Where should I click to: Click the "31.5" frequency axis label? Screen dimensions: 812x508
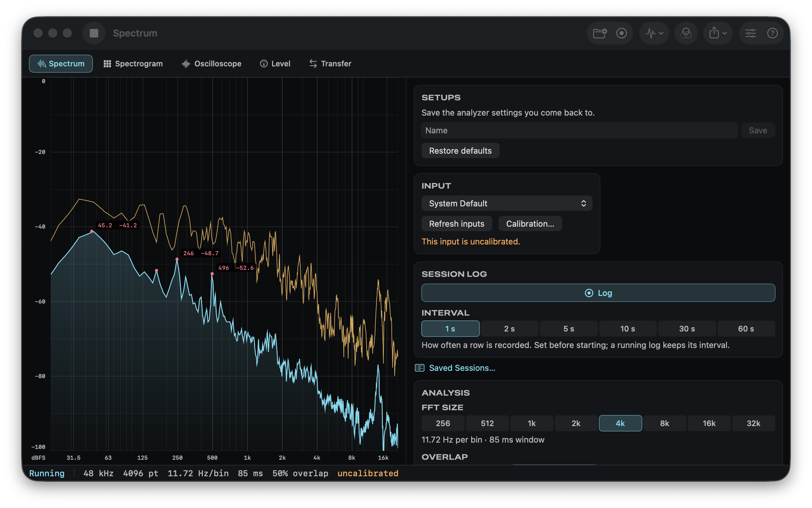[x=74, y=458]
